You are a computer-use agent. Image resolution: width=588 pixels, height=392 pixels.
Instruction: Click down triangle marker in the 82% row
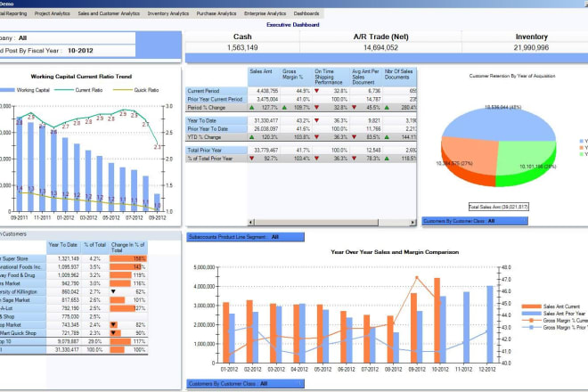[113, 325]
